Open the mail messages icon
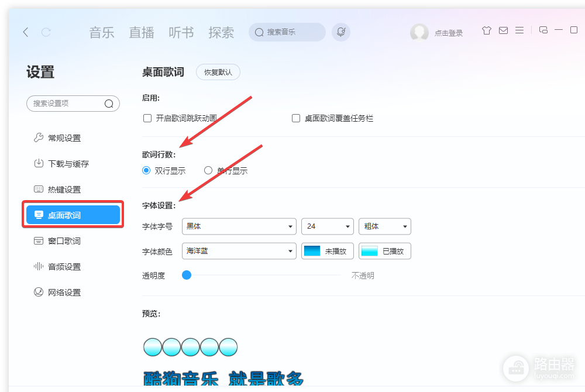Screen dimensions: 585x392 click(x=503, y=30)
